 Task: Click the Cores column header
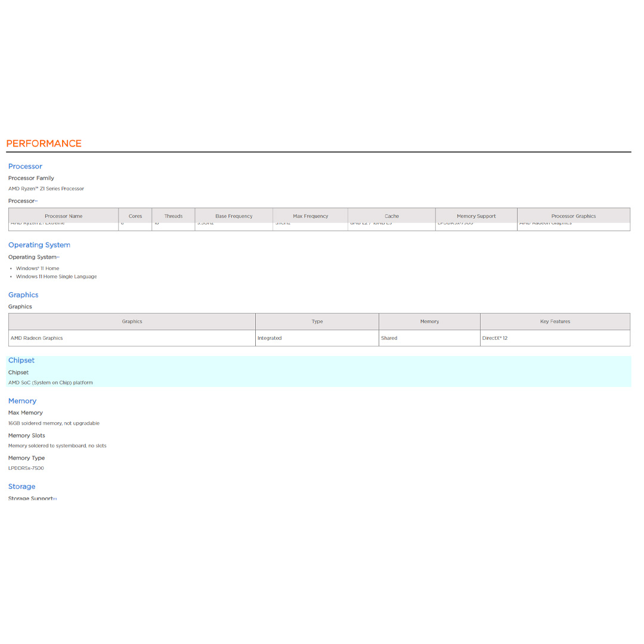pos(135,216)
